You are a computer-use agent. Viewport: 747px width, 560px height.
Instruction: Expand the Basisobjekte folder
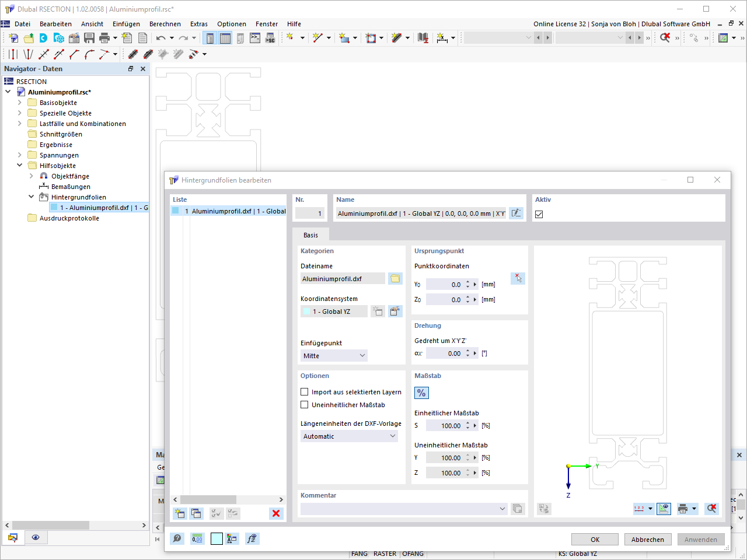[20, 103]
